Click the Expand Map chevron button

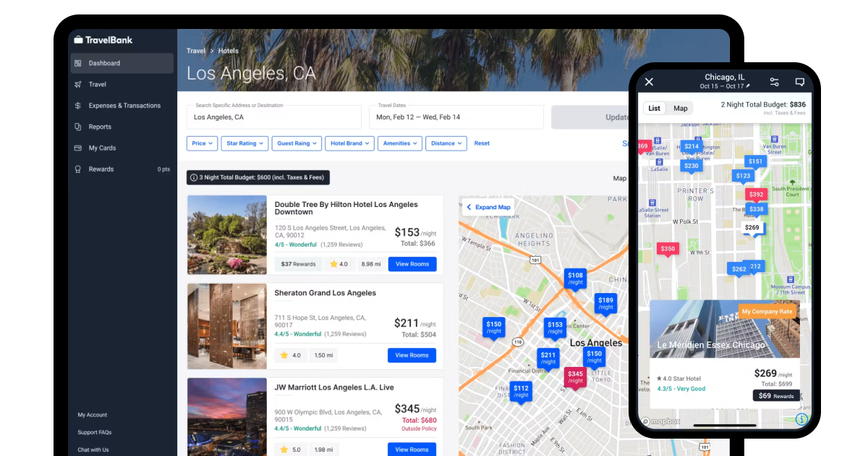(x=488, y=207)
